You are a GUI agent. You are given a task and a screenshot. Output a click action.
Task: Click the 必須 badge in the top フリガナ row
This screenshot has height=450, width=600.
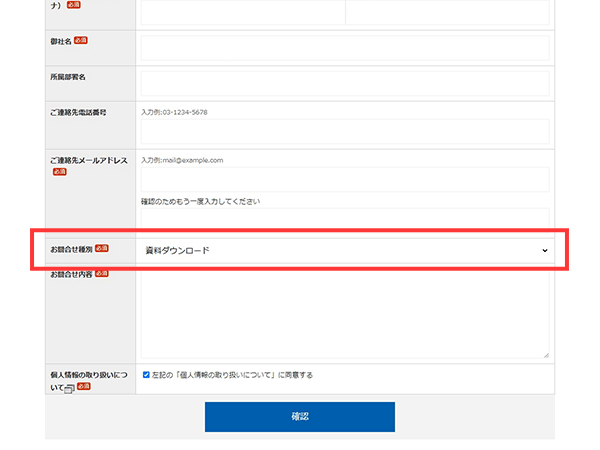(x=75, y=5)
